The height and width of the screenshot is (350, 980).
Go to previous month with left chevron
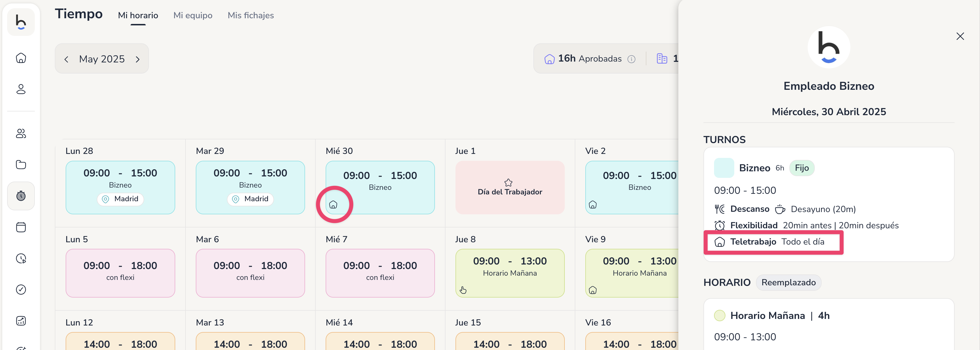[66, 59]
